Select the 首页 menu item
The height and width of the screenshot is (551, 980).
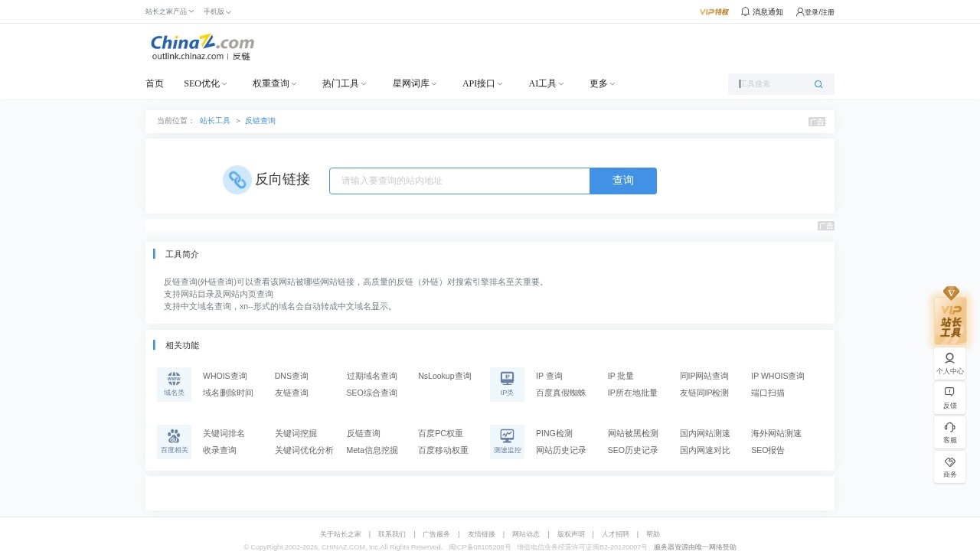[x=154, y=83]
